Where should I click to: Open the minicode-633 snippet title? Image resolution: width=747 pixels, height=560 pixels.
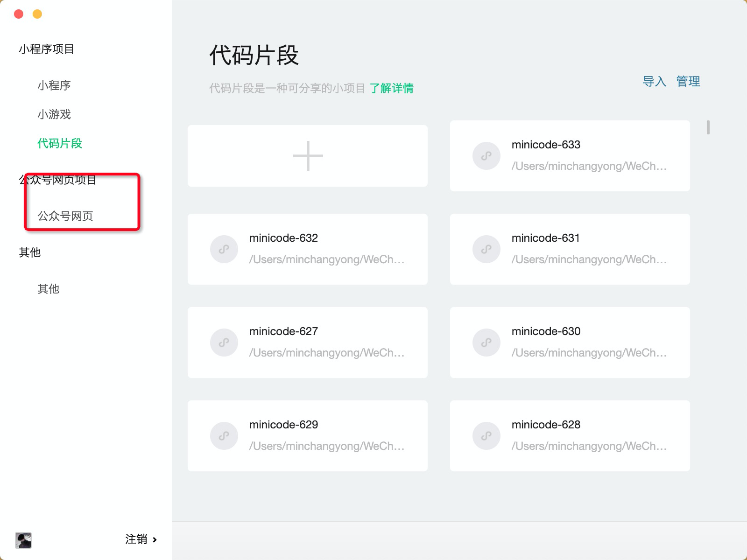coord(546,145)
